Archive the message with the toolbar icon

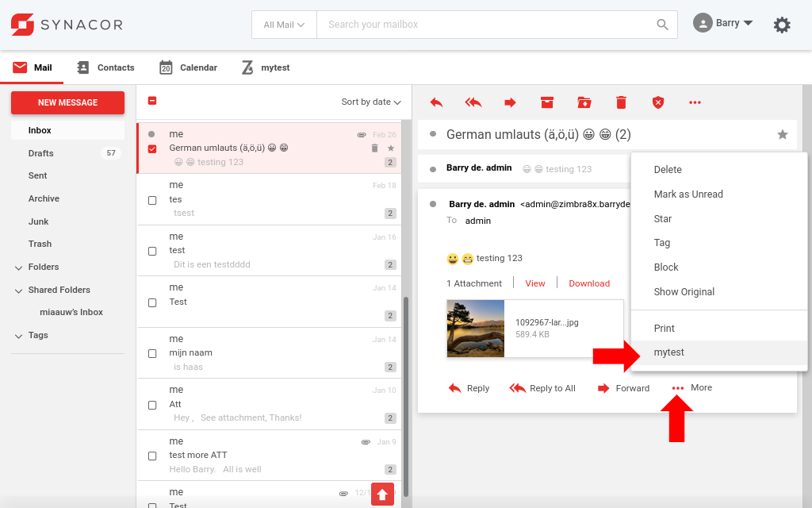tap(547, 102)
